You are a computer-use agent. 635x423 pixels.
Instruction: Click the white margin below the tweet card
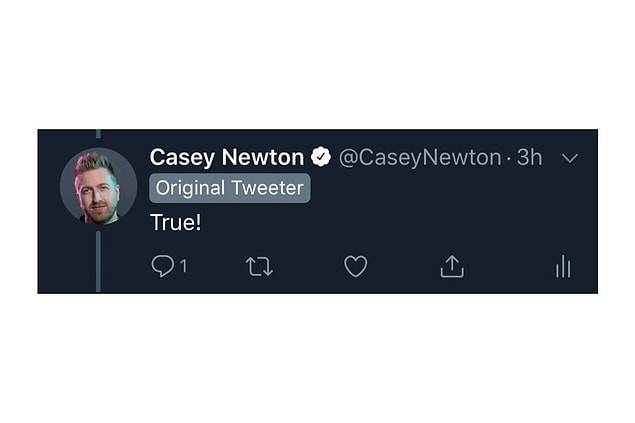pyautogui.click(x=318, y=358)
